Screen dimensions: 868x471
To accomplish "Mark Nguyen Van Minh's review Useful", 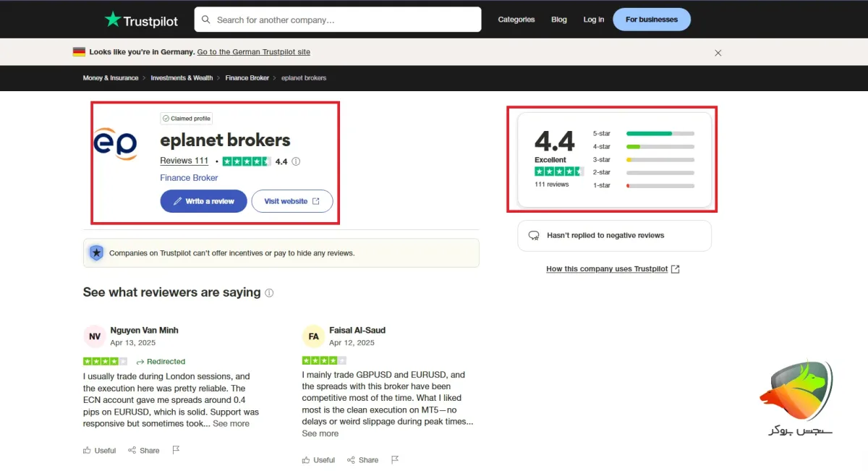I will (100, 450).
